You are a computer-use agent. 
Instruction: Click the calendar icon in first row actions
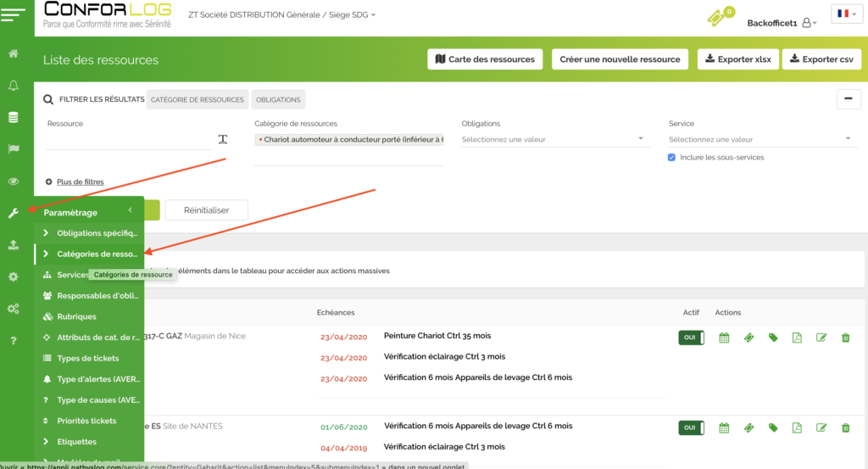[x=724, y=338]
